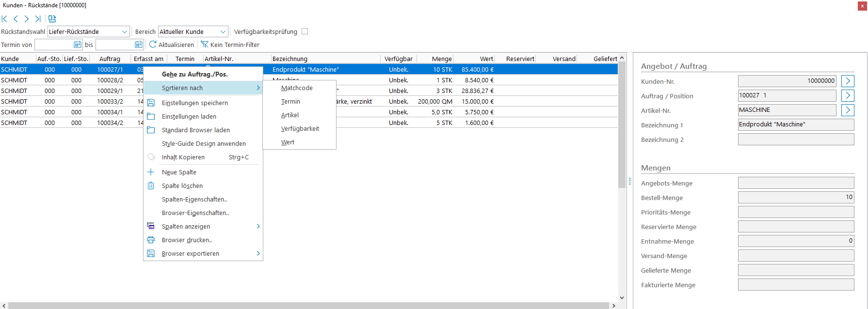
Task: Open calendar picker for bis date
Action: [x=138, y=45]
